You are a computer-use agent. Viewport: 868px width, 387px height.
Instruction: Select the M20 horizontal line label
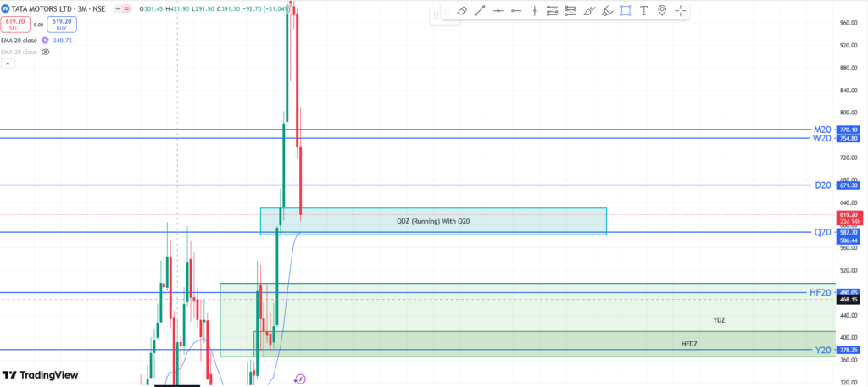click(x=822, y=130)
